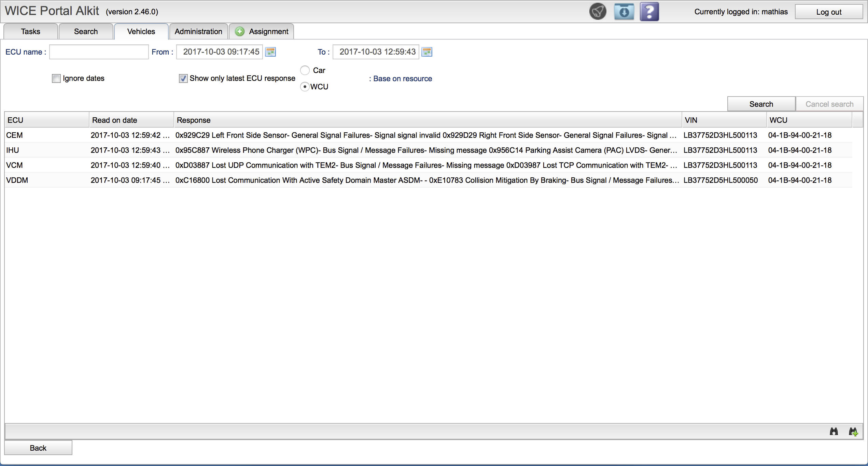
Task: Click green plus icon on Assignment tab
Action: click(x=240, y=32)
